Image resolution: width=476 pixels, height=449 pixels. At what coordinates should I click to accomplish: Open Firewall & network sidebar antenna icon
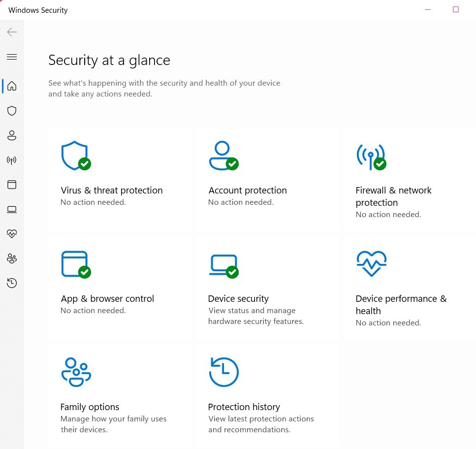click(12, 160)
